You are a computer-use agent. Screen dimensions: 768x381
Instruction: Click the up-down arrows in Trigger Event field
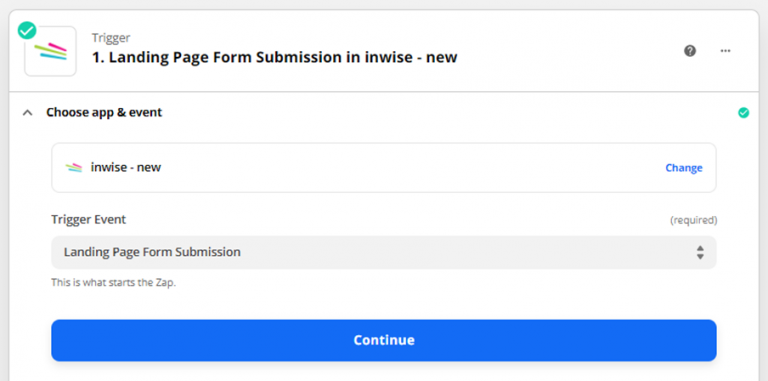pos(700,252)
